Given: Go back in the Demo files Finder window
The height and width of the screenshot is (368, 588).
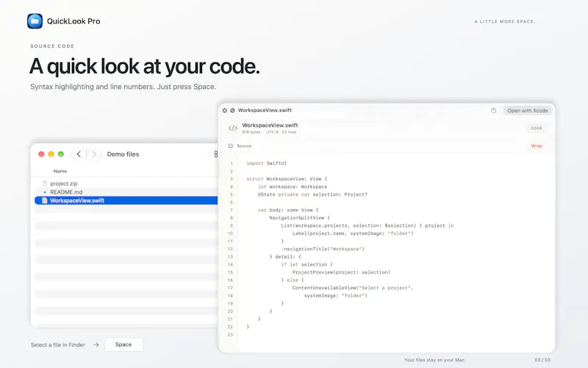Looking at the screenshot, I should [79, 154].
